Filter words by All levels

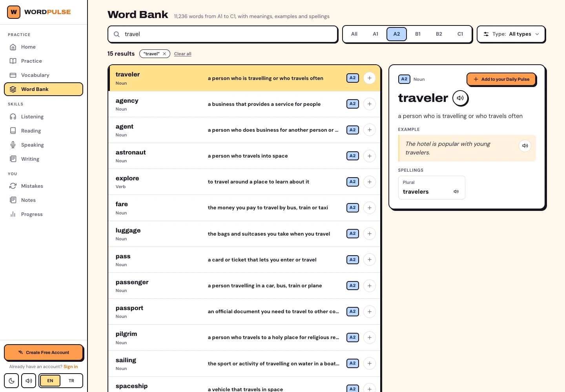354,34
